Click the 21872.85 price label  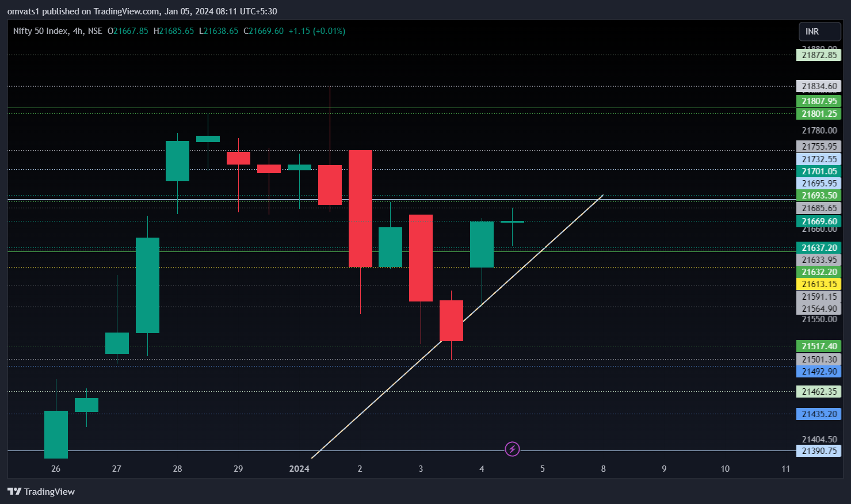[819, 55]
